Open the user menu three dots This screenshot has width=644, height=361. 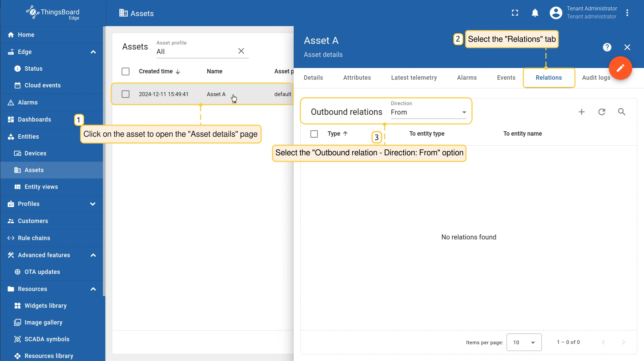(627, 13)
